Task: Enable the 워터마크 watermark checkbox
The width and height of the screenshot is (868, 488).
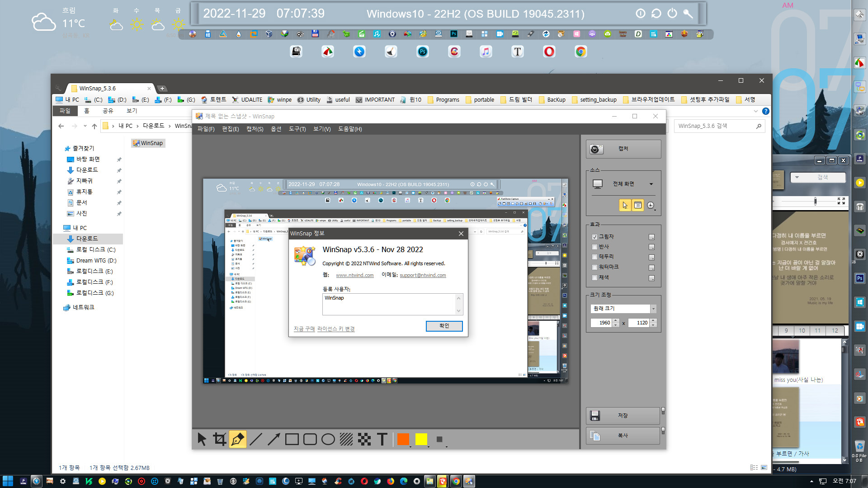Action: 594,267
